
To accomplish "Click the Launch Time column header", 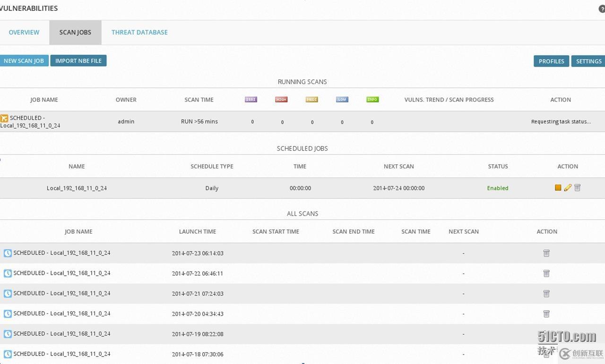I will click(198, 231).
